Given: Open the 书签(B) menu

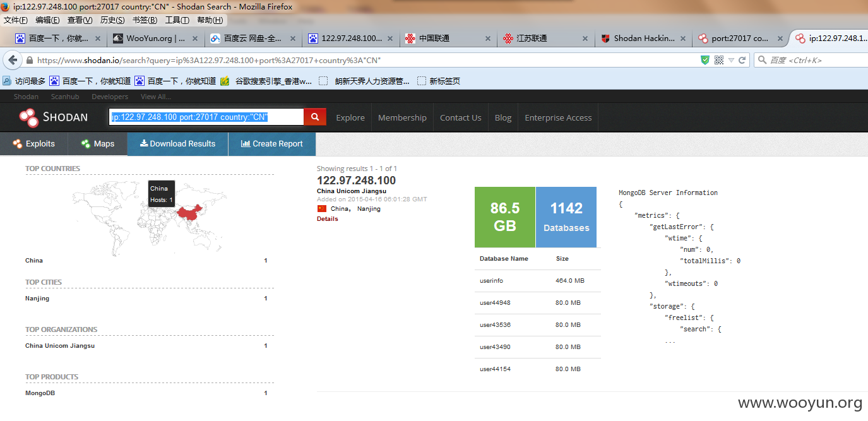Looking at the screenshot, I should coord(145,20).
